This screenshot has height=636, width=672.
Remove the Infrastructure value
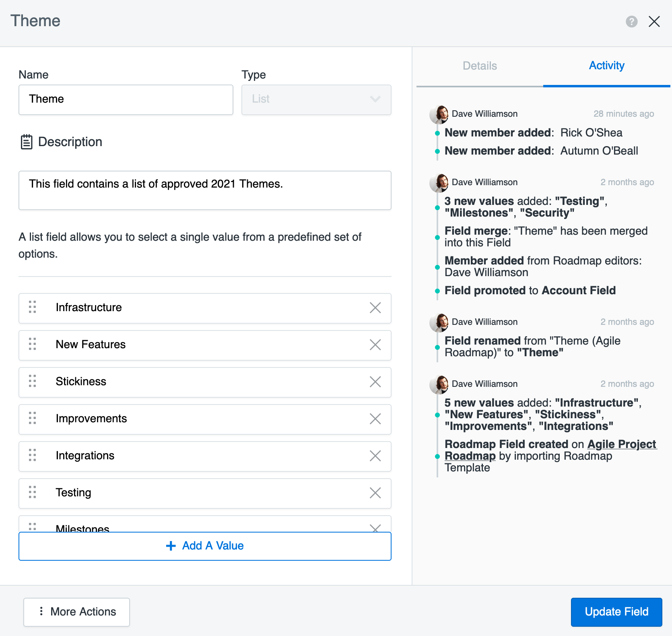click(x=375, y=308)
